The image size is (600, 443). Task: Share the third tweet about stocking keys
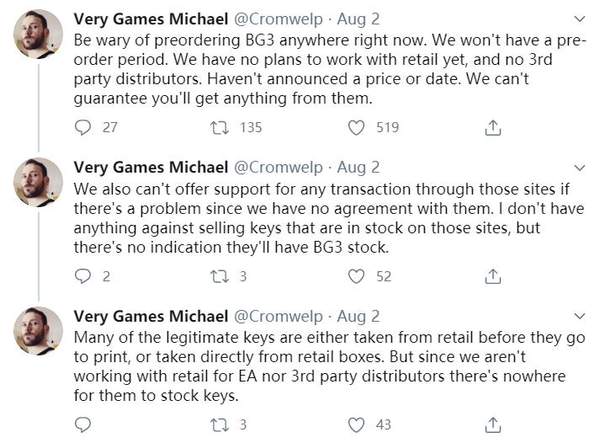point(492,424)
